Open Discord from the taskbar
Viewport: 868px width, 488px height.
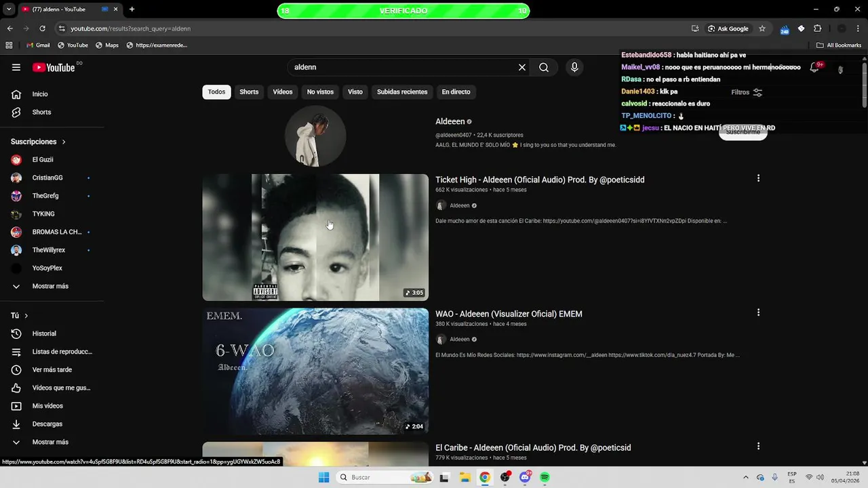pos(525,477)
